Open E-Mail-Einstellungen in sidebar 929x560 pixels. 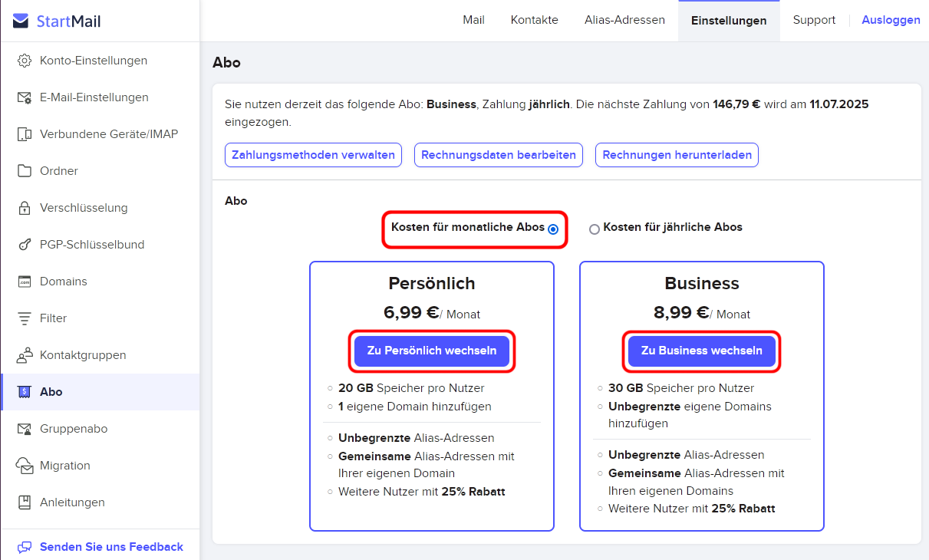click(100, 97)
